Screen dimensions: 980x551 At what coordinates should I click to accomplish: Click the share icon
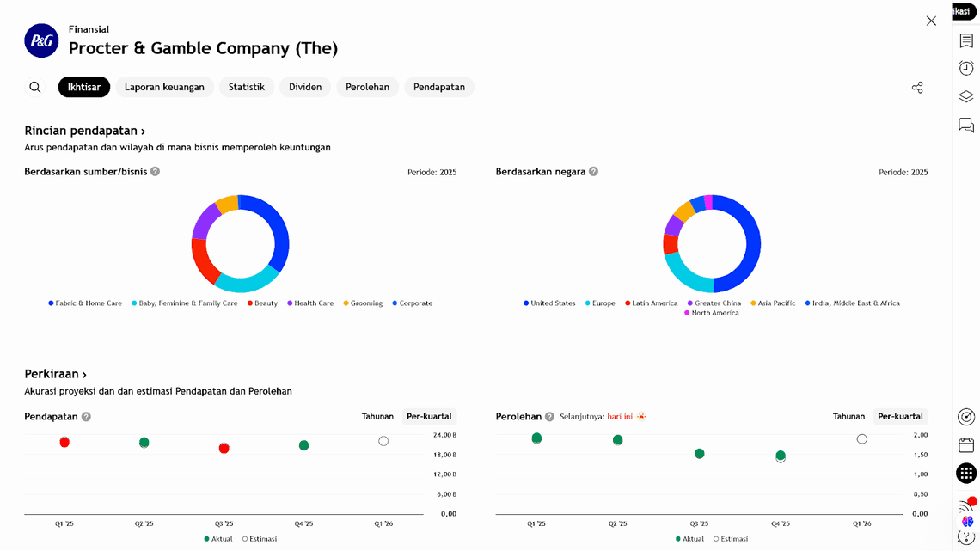click(917, 88)
